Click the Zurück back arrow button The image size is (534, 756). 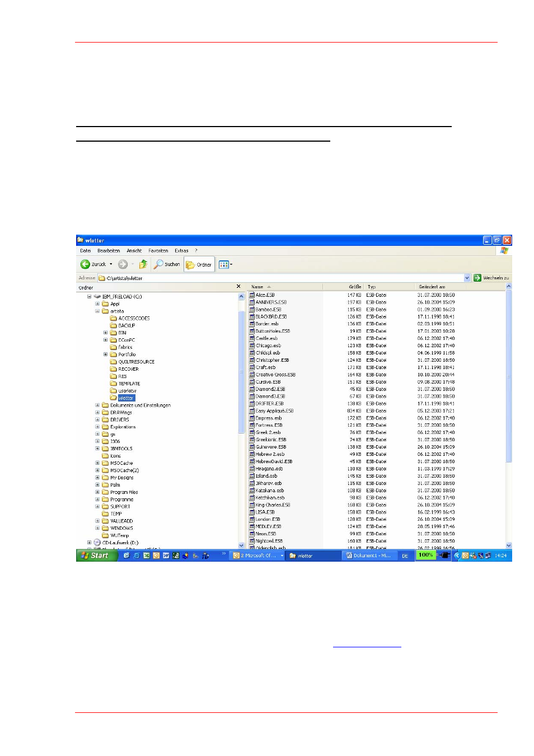(93, 264)
